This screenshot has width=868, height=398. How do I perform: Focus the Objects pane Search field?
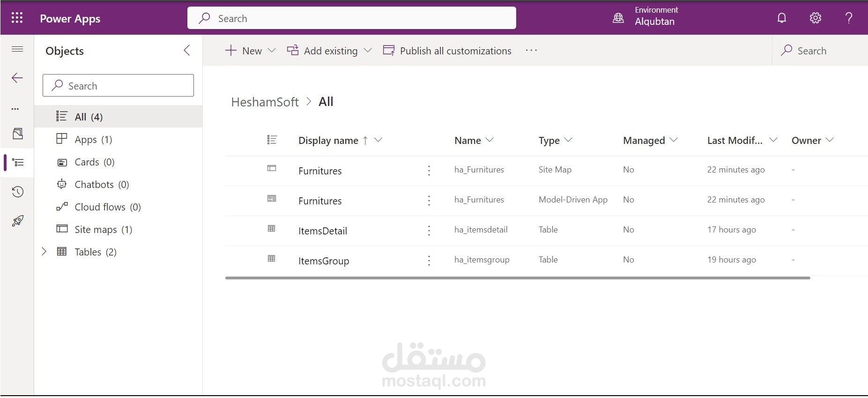click(x=118, y=85)
